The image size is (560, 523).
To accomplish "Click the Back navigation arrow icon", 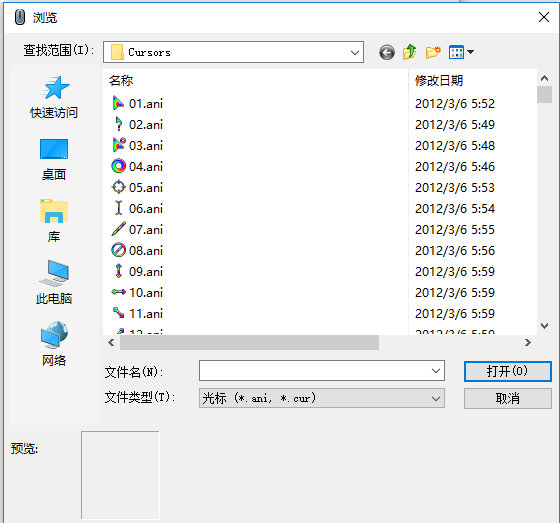I will tap(387, 52).
